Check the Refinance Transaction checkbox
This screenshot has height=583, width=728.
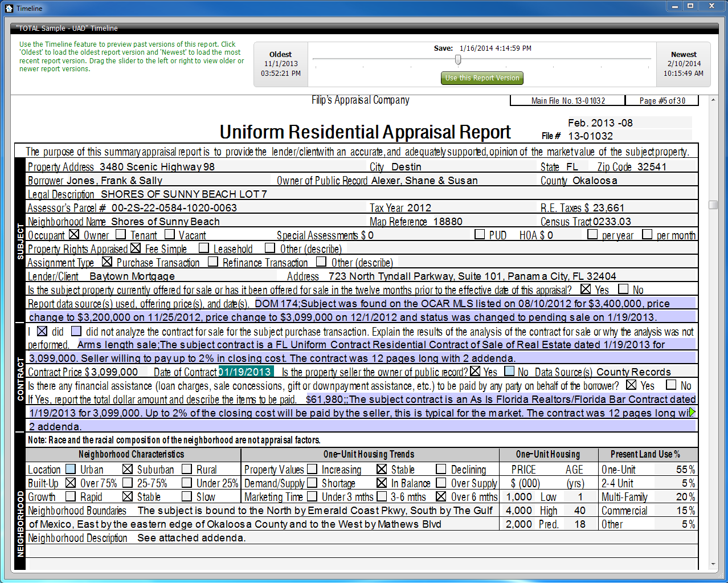pos(213,262)
